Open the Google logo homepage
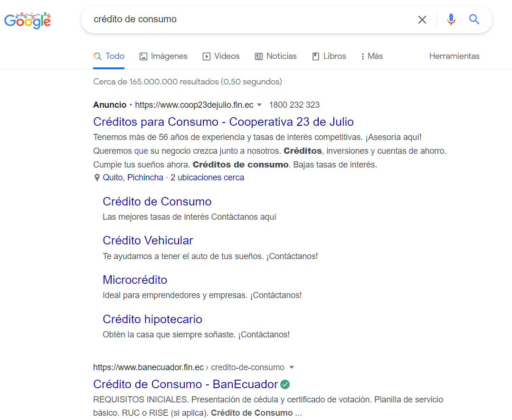 28,20
